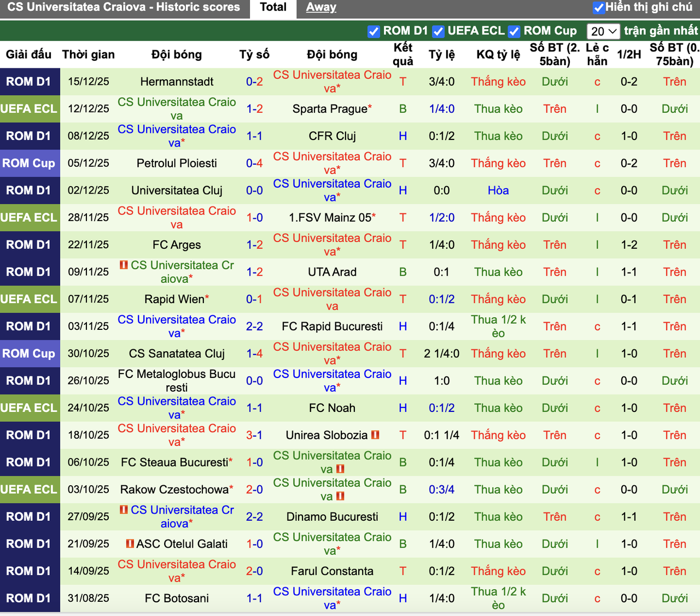Image resolution: width=700 pixels, height=616 pixels.
Task: Click the red card icon in the Dinamo Bucuresti row
Action: (x=124, y=510)
